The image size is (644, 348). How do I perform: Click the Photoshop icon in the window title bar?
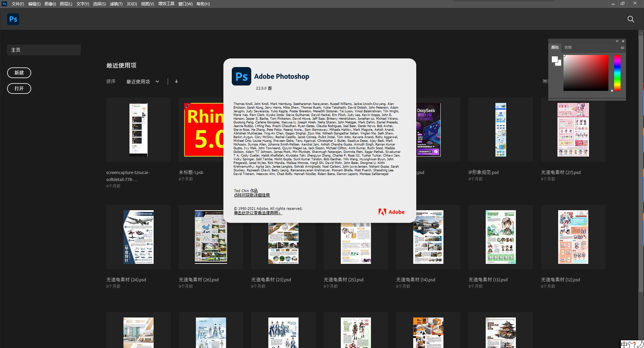pos(4,4)
